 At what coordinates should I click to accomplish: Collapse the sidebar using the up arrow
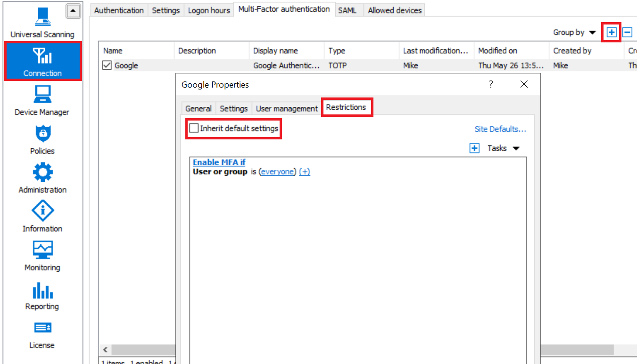click(73, 11)
